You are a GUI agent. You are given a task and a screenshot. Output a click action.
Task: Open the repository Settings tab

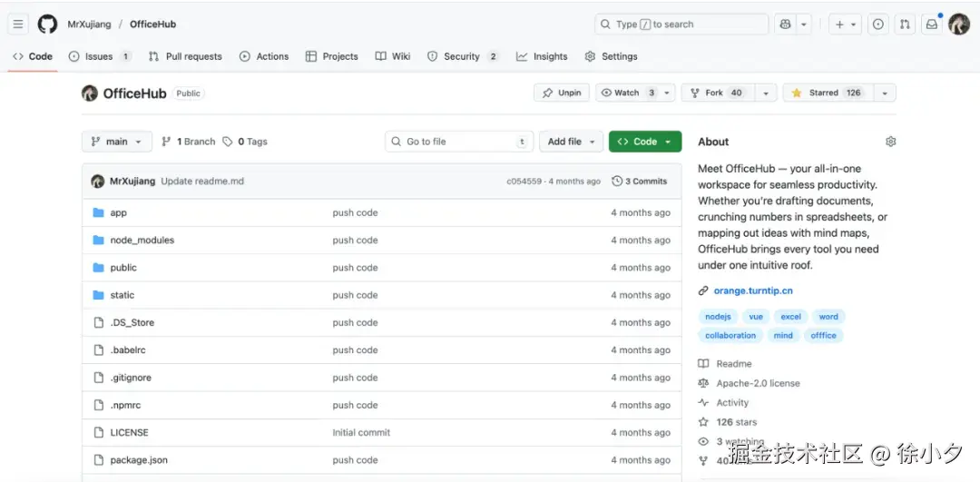pyautogui.click(x=612, y=56)
